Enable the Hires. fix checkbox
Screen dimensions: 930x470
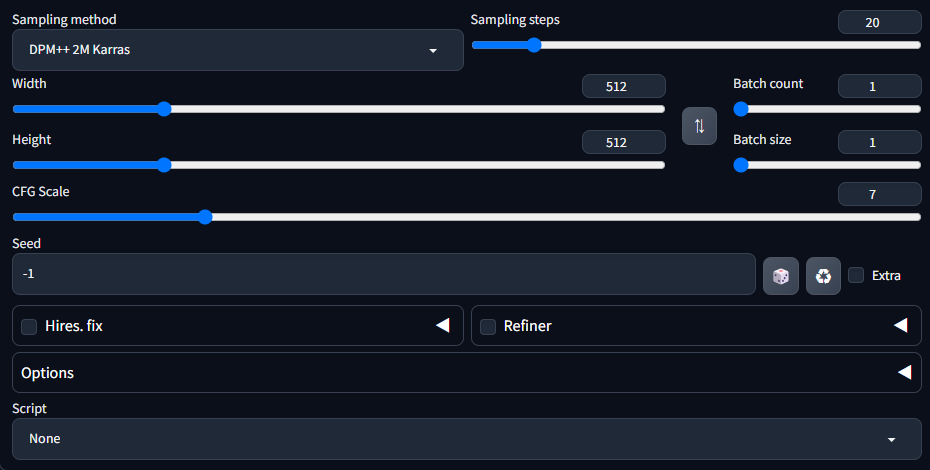click(29, 326)
